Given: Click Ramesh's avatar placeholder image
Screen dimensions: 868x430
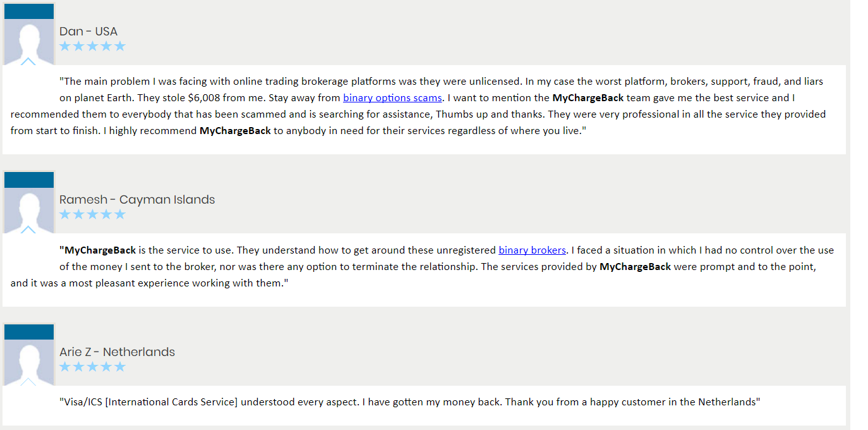Looking at the screenshot, I should 29,211.
